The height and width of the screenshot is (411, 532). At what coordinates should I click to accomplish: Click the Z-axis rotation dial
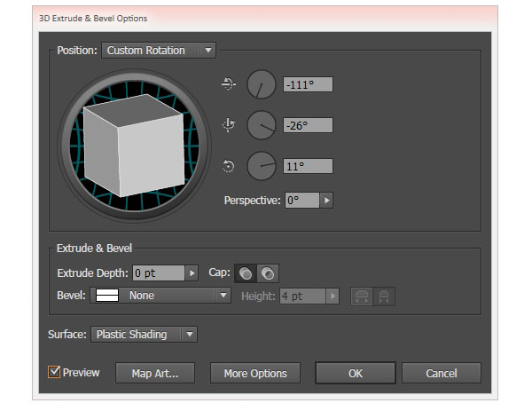pos(261,165)
